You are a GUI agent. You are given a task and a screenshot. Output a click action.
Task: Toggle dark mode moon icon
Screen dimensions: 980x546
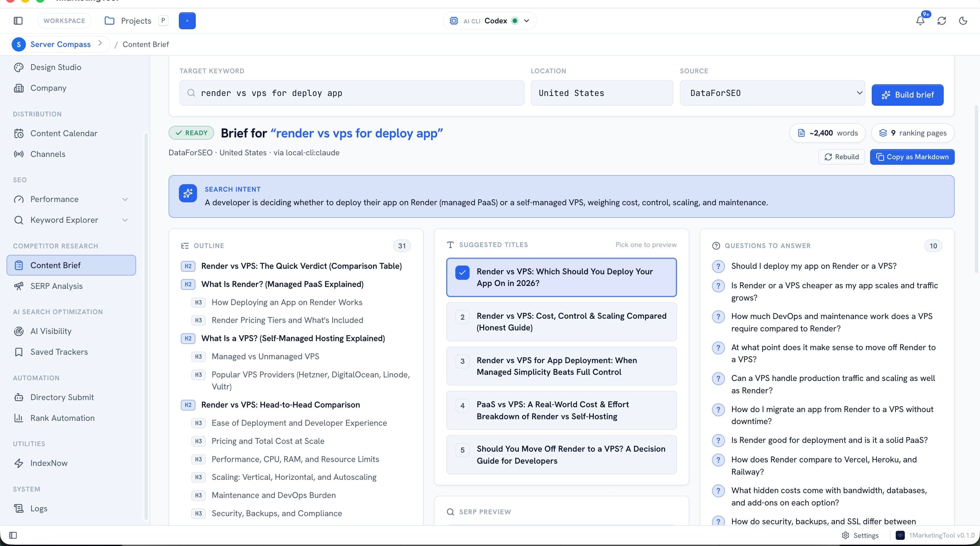[x=963, y=20]
